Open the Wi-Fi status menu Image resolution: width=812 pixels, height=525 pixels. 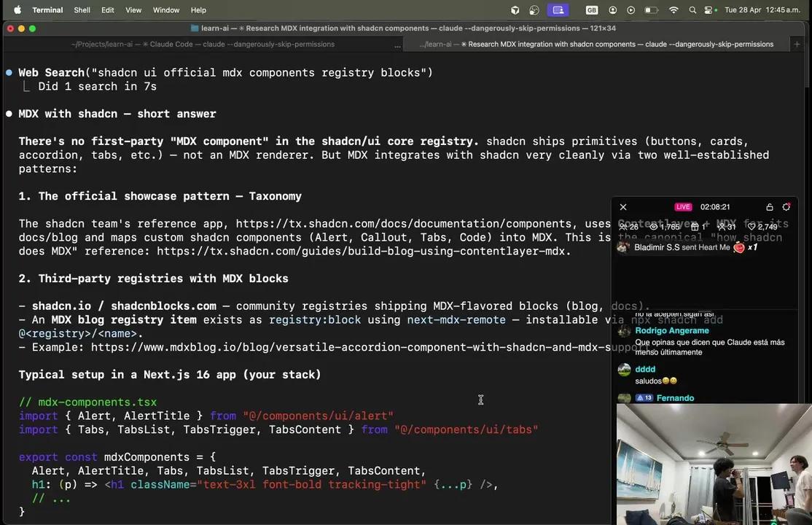point(674,10)
